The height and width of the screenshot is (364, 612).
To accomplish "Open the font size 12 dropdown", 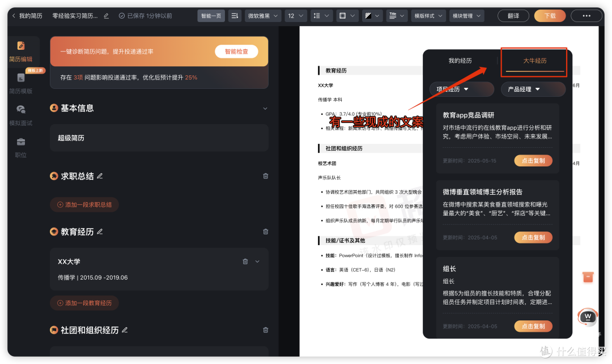I will pos(295,16).
